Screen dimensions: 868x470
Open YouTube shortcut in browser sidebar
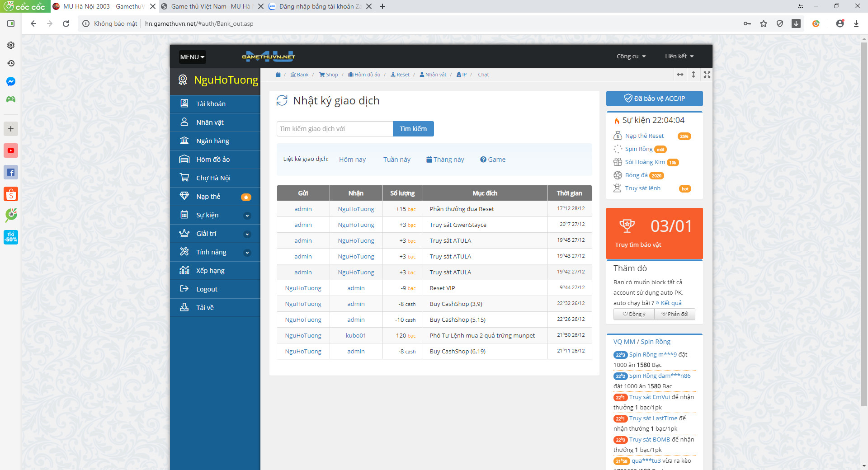11,150
